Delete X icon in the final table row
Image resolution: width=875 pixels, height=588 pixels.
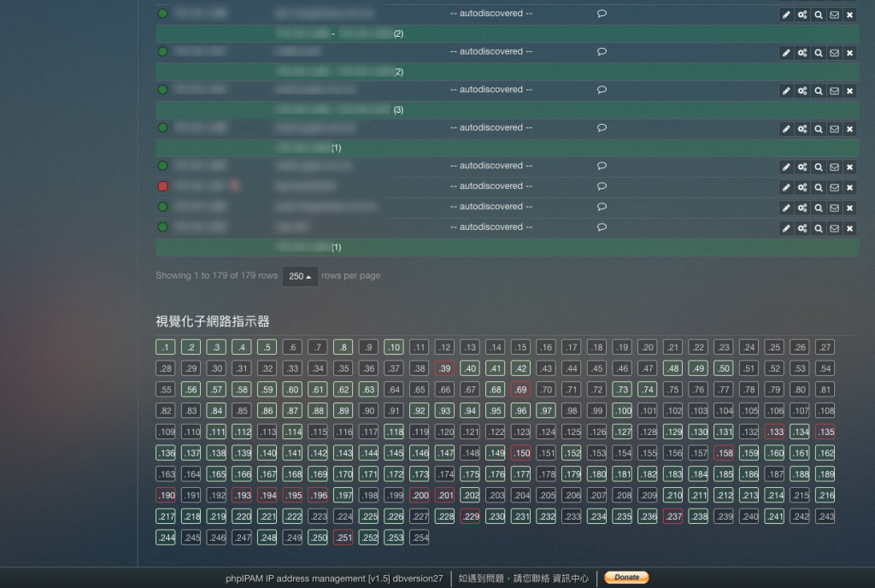850,228
